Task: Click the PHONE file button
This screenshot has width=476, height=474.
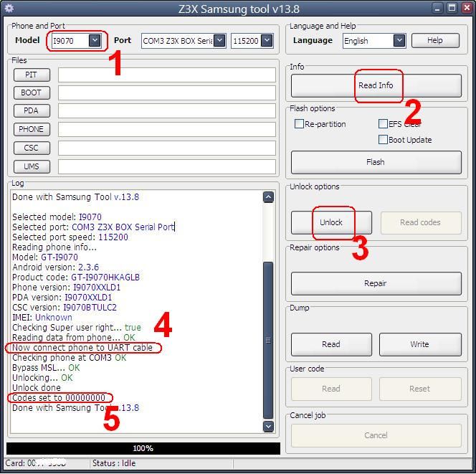Action: [x=32, y=129]
